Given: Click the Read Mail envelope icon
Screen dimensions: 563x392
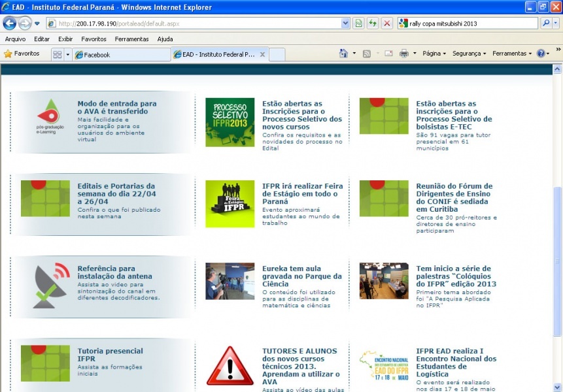Looking at the screenshot, I should coord(388,54).
